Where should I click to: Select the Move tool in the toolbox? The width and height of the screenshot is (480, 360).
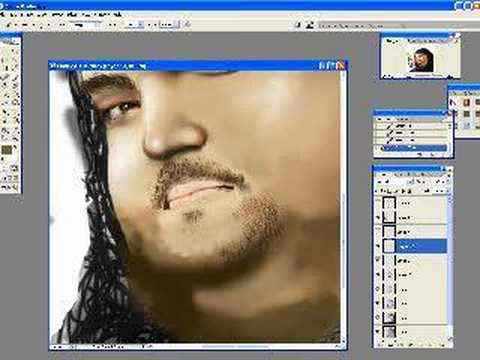click(15, 51)
